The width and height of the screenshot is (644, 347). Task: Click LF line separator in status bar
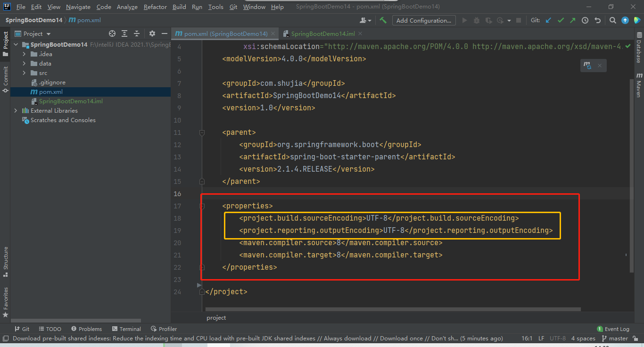click(x=541, y=339)
